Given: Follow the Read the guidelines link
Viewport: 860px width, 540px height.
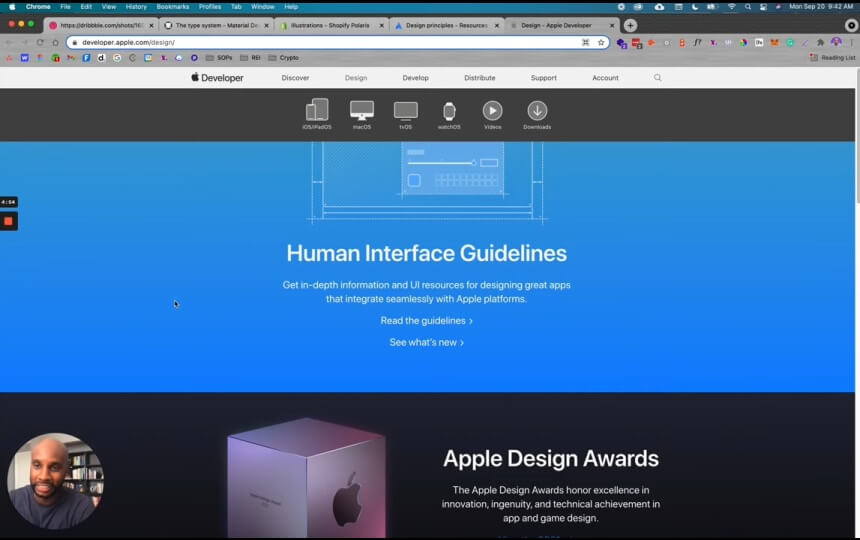Looking at the screenshot, I should [426, 321].
